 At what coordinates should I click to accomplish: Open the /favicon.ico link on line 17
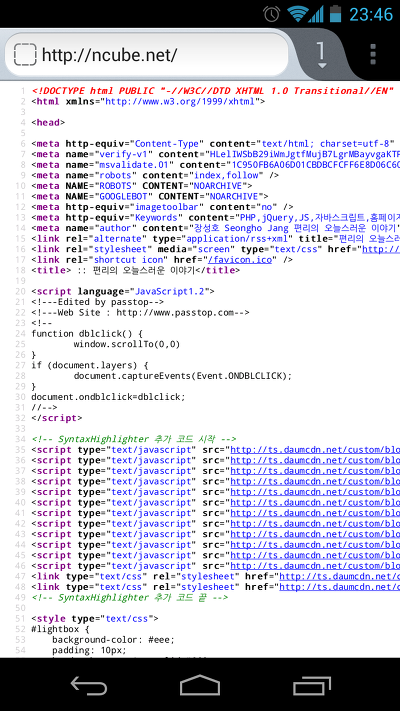point(240,260)
